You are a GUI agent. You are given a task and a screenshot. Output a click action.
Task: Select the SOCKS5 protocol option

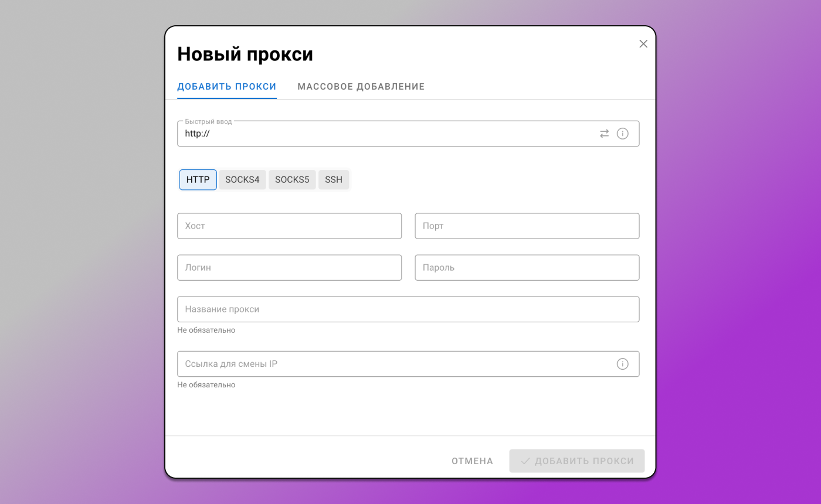pyautogui.click(x=292, y=179)
